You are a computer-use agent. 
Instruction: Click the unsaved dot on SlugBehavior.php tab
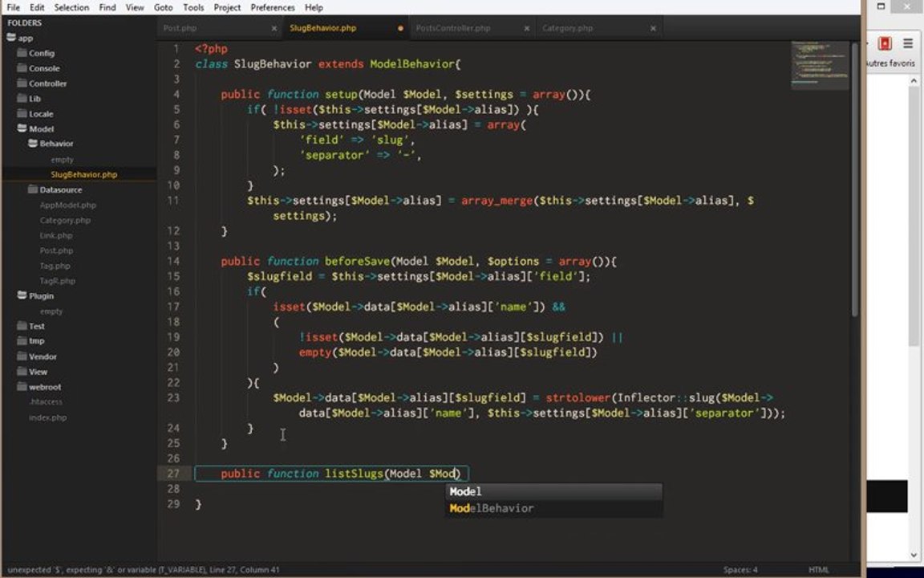pyautogui.click(x=401, y=28)
